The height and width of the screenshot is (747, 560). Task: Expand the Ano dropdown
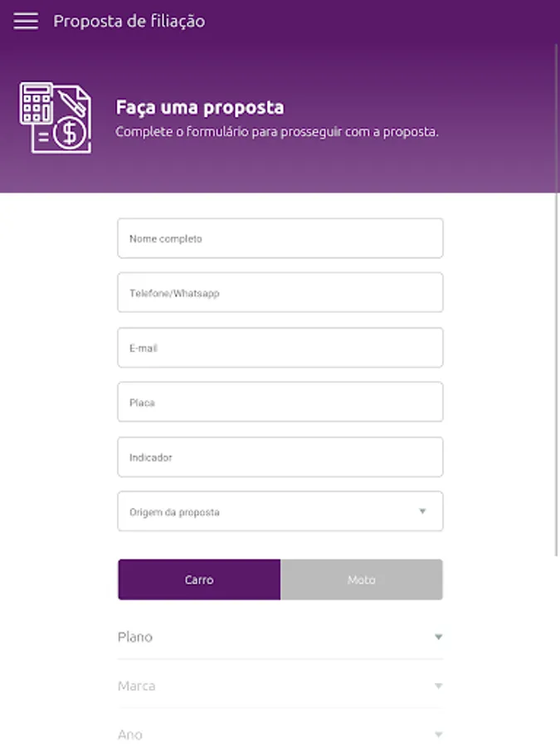pos(265,735)
